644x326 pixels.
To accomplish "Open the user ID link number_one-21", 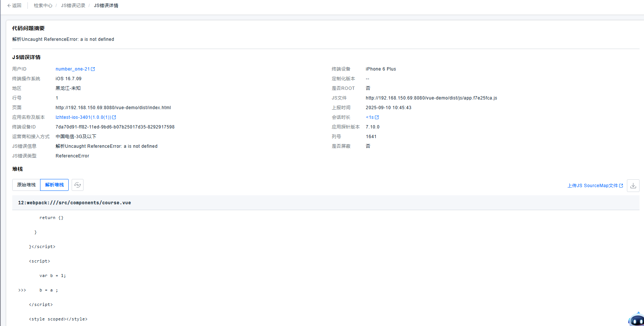I will pos(72,69).
